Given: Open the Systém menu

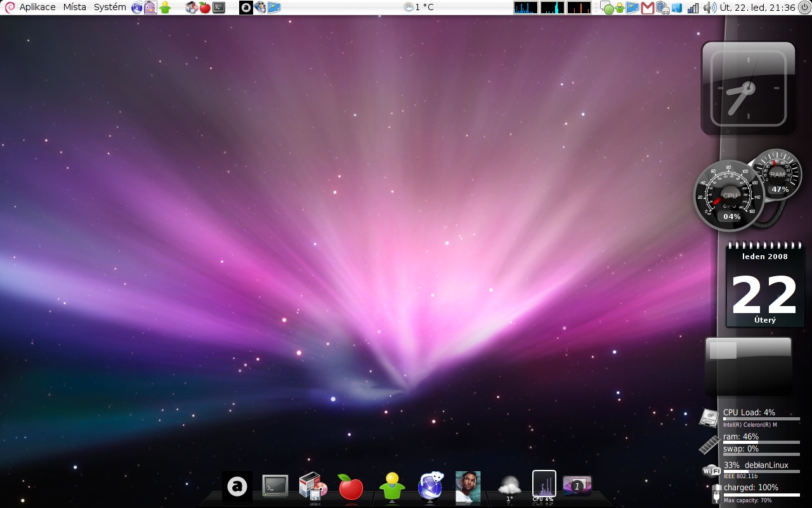Looking at the screenshot, I should (x=110, y=7).
